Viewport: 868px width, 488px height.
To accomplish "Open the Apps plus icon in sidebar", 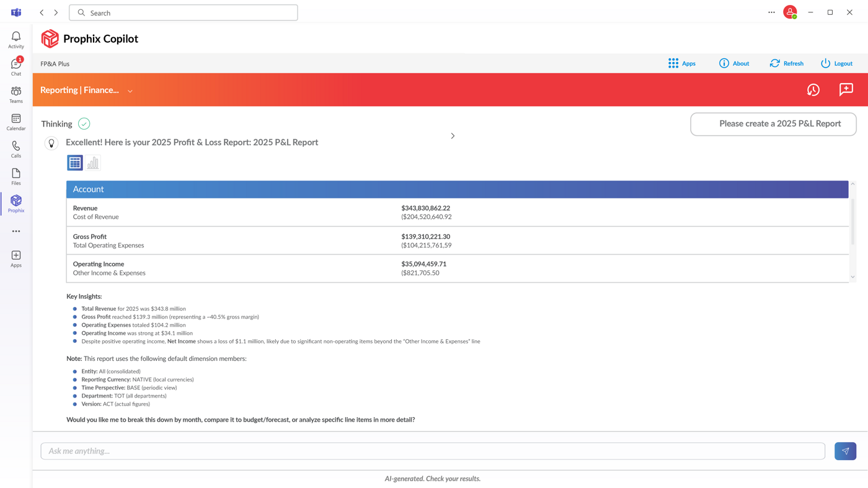I will [x=16, y=259].
